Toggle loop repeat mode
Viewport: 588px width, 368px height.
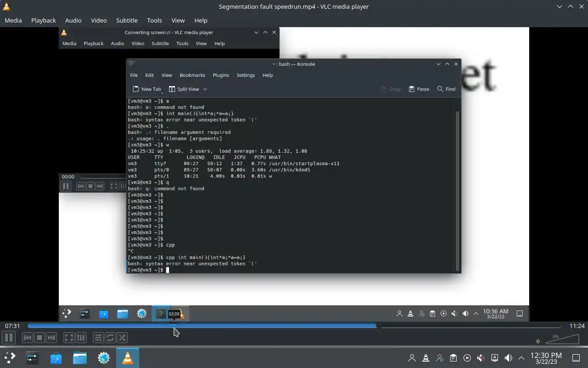pyautogui.click(x=110, y=338)
